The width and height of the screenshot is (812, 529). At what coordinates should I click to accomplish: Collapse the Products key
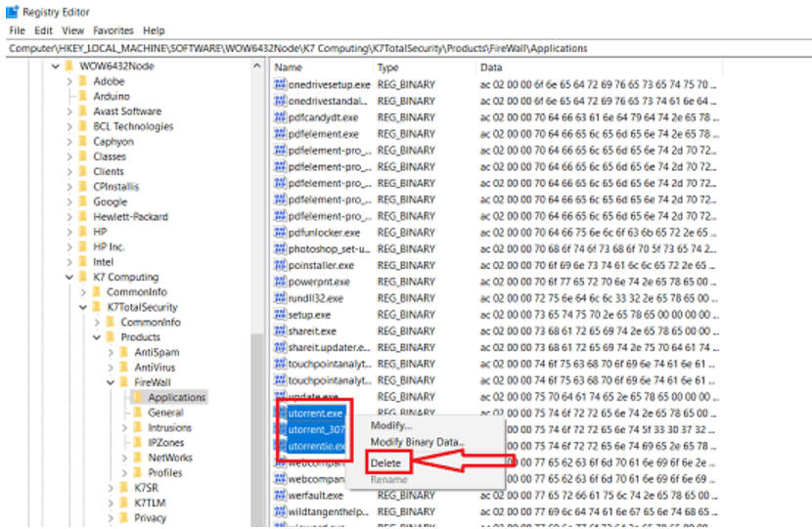point(97,337)
